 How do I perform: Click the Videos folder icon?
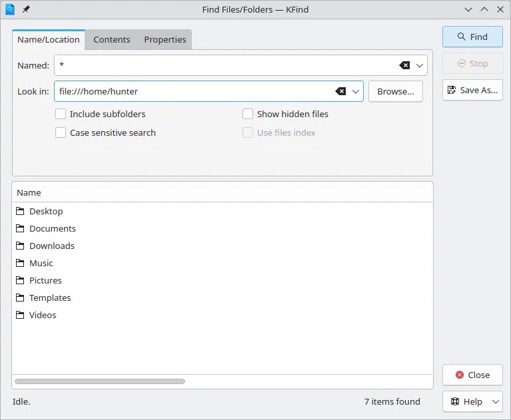[x=20, y=315]
